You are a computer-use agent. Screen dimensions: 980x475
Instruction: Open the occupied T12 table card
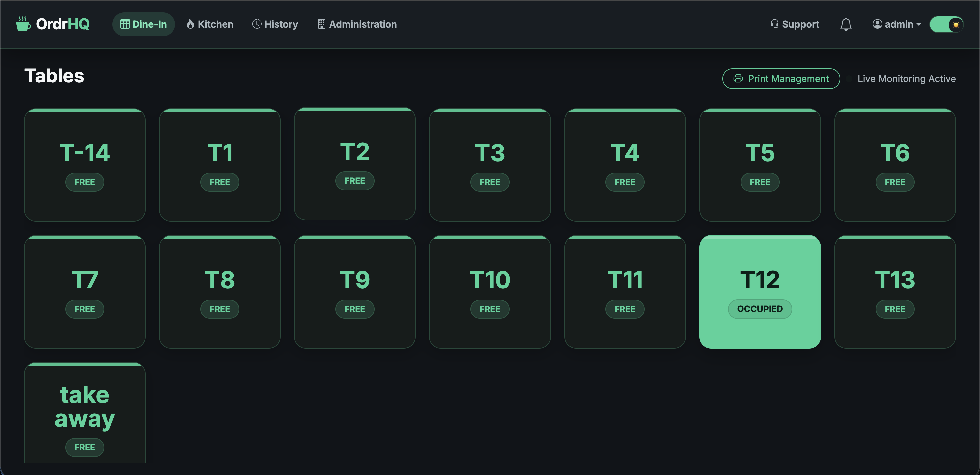(760, 292)
